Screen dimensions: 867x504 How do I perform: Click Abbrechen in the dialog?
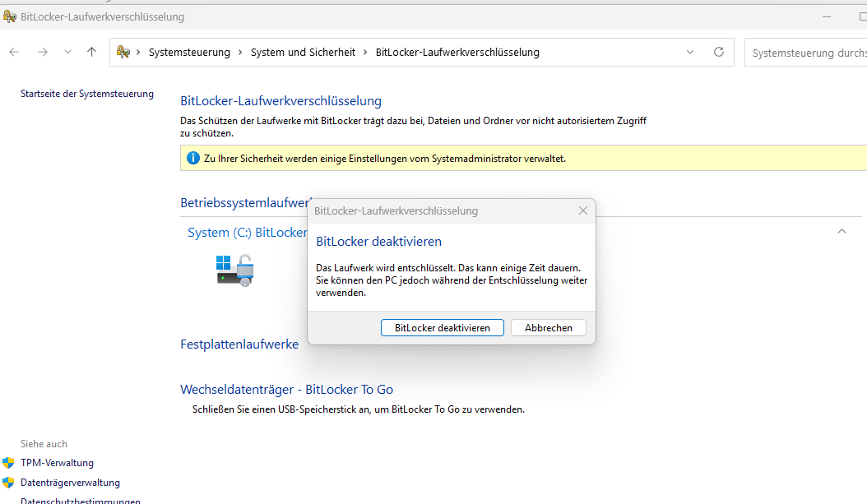click(x=549, y=328)
